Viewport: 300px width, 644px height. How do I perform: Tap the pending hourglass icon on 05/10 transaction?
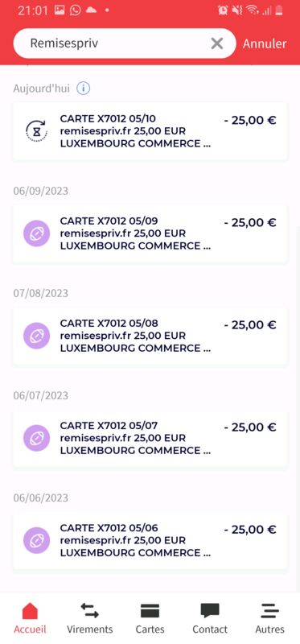tap(36, 131)
